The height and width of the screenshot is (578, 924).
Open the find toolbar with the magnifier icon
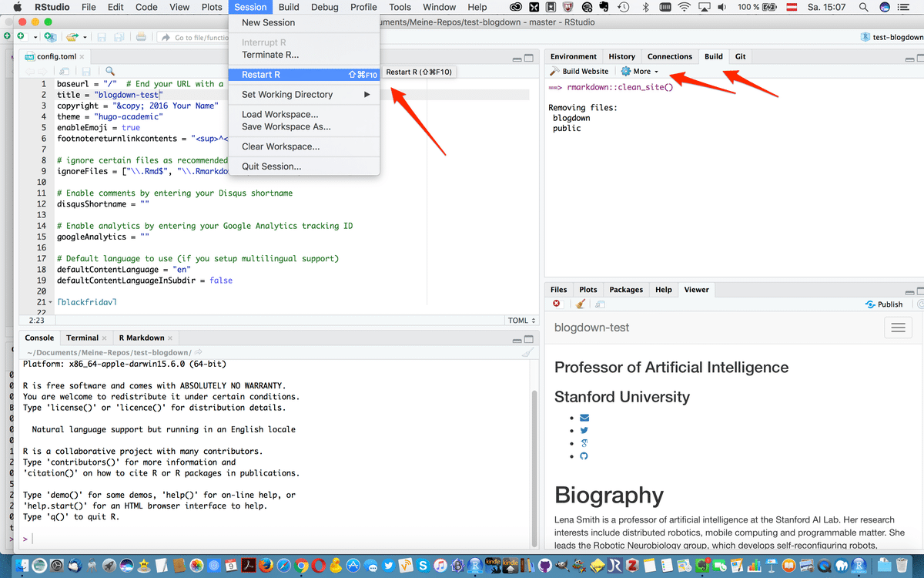pyautogui.click(x=111, y=70)
